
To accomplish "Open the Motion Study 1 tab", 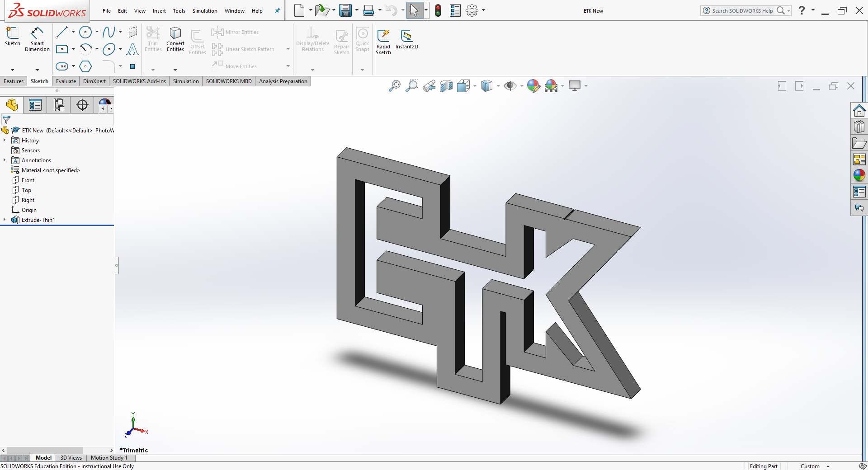I will click(x=109, y=458).
